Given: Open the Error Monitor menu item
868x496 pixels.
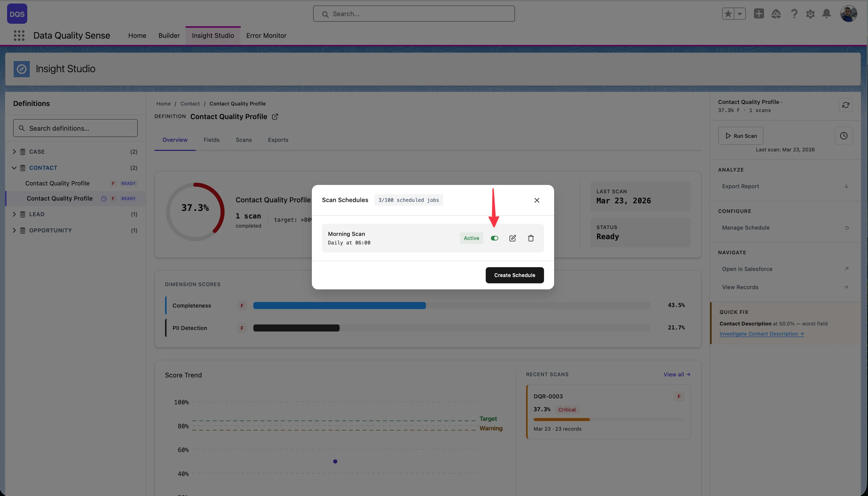Looking at the screenshot, I should [266, 35].
